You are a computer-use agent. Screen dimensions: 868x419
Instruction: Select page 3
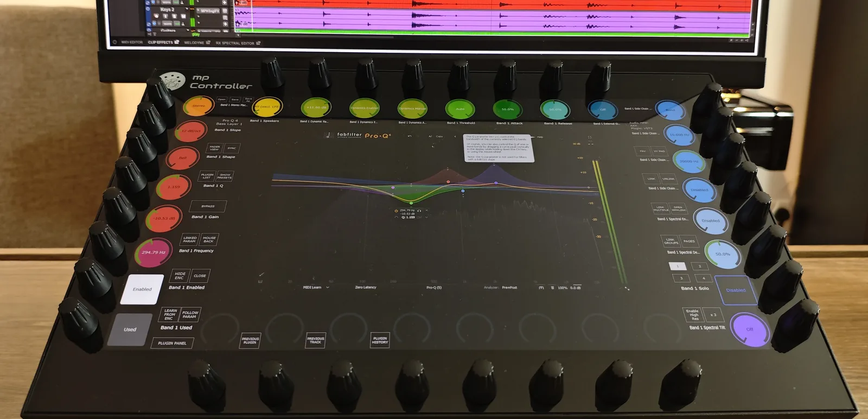coord(681,278)
